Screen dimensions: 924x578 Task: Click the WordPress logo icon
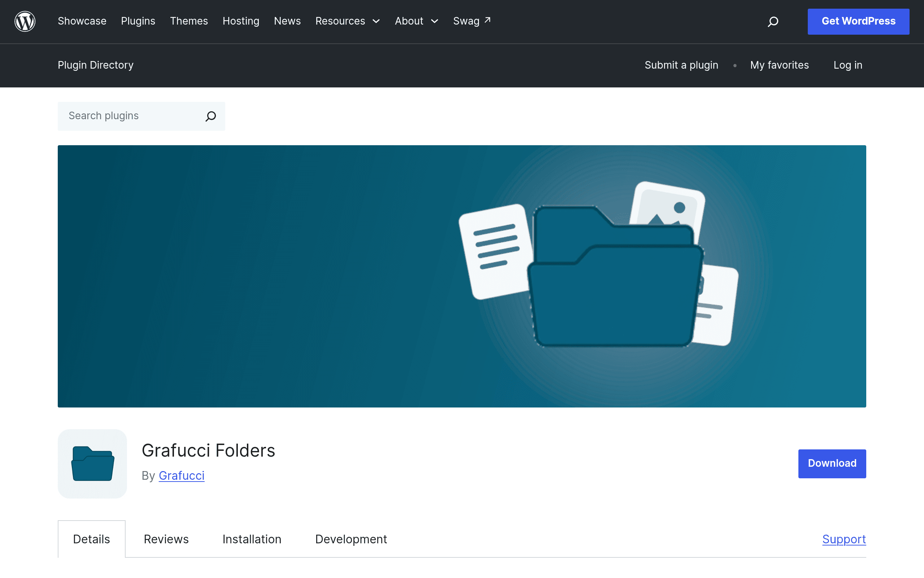pyautogui.click(x=25, y=21)
